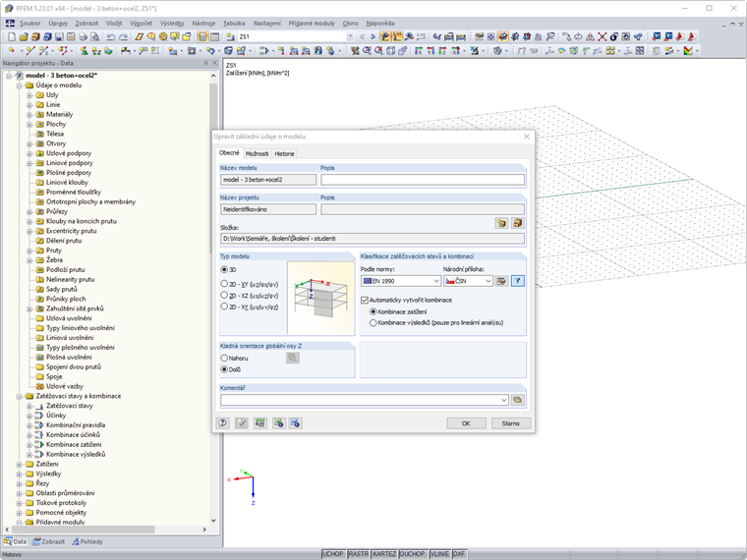Set Z-axis orientation to Nahoru
The width and height of the screenshot is (747, 560).
(224, 358)
